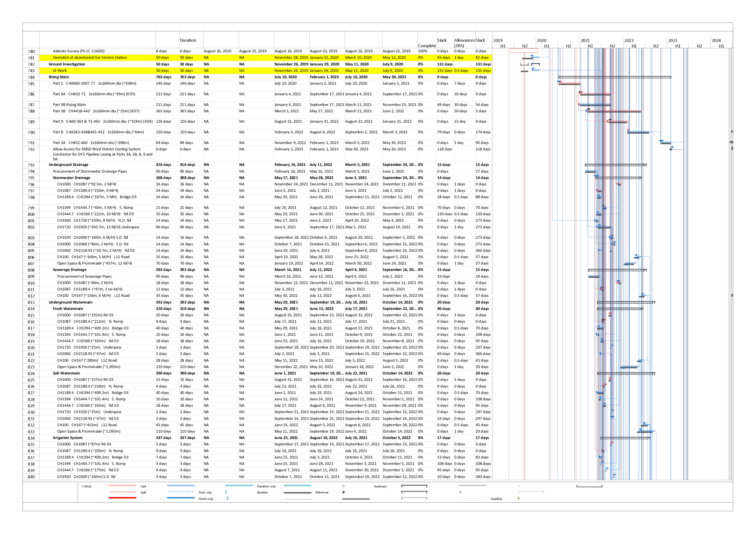This screenshot has height=534, width=756.
Task: Select the black Milestone diamond in the legend
Action: coord(343,493)
